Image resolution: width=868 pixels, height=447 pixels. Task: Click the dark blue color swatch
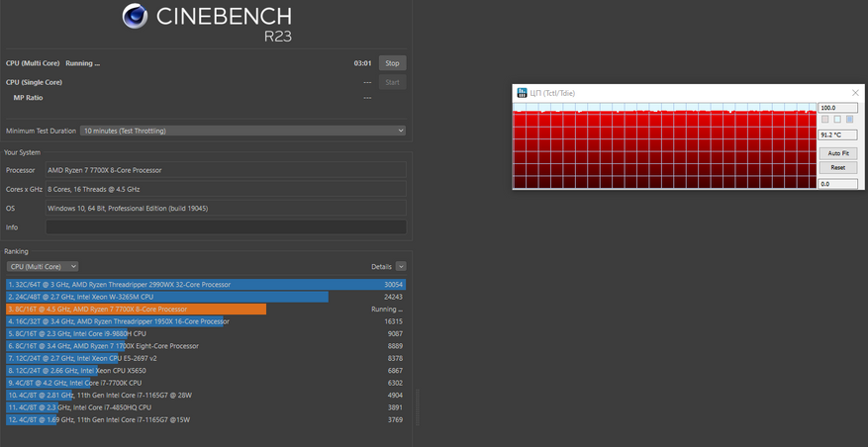(850, 119)
